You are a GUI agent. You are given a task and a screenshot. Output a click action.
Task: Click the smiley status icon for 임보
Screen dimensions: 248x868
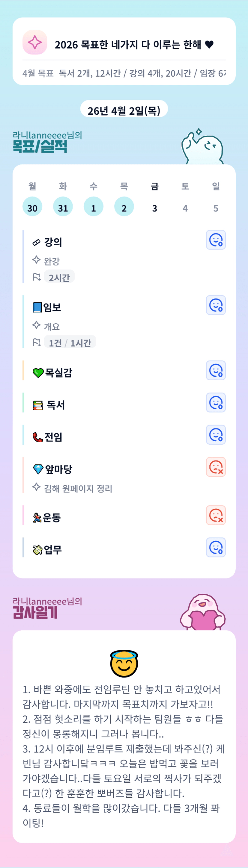pyautogui.click(x=216, y=305)
